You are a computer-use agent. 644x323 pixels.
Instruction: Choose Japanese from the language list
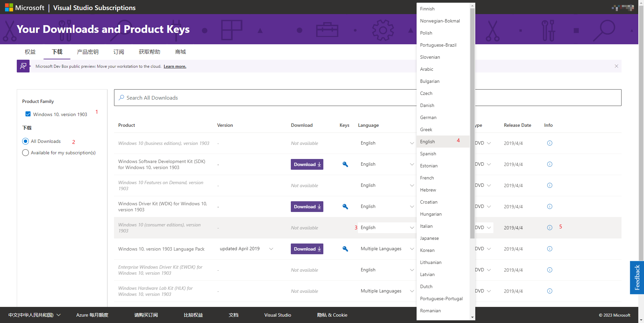tap(443, 238)
